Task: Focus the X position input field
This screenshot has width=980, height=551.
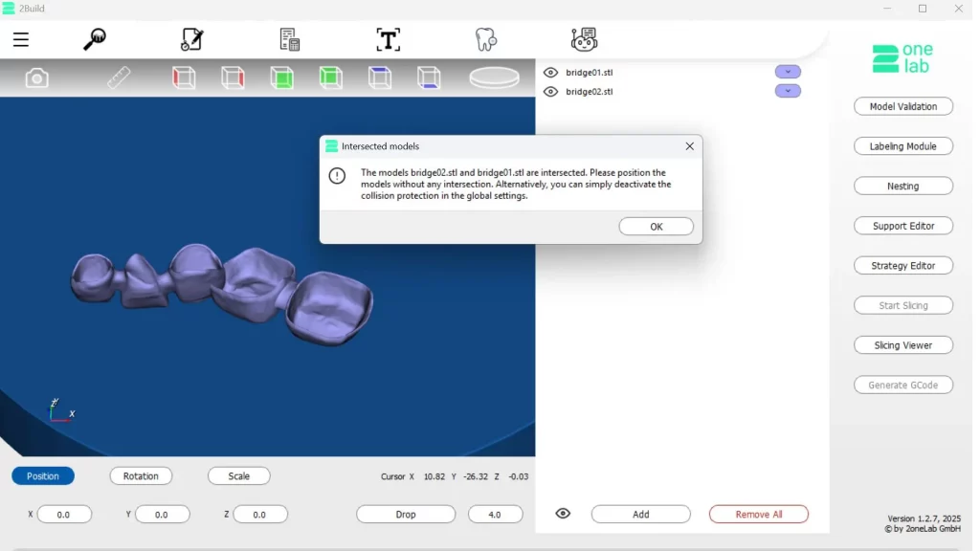Action: (x=64, y=515)
